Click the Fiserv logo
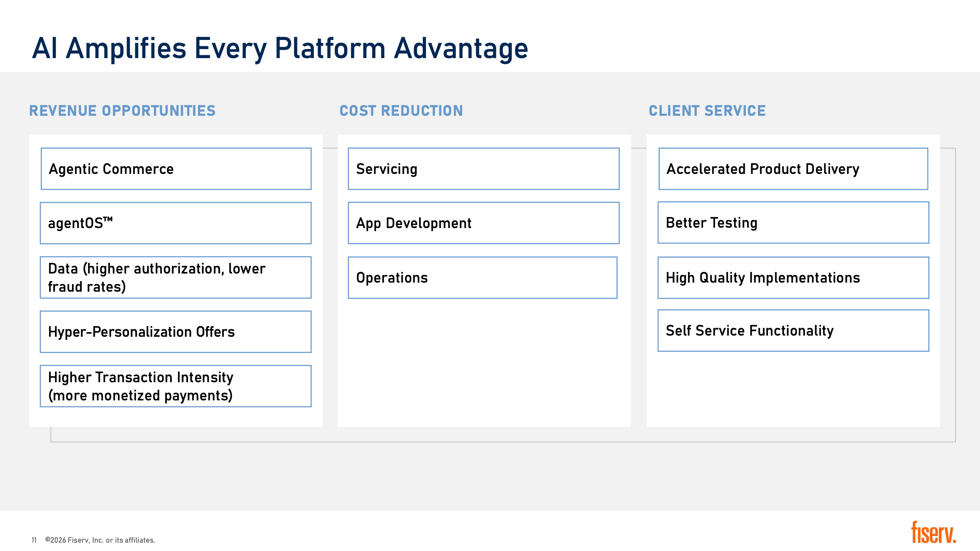Viewport: 980px width, 551px height. pos(933,532)
